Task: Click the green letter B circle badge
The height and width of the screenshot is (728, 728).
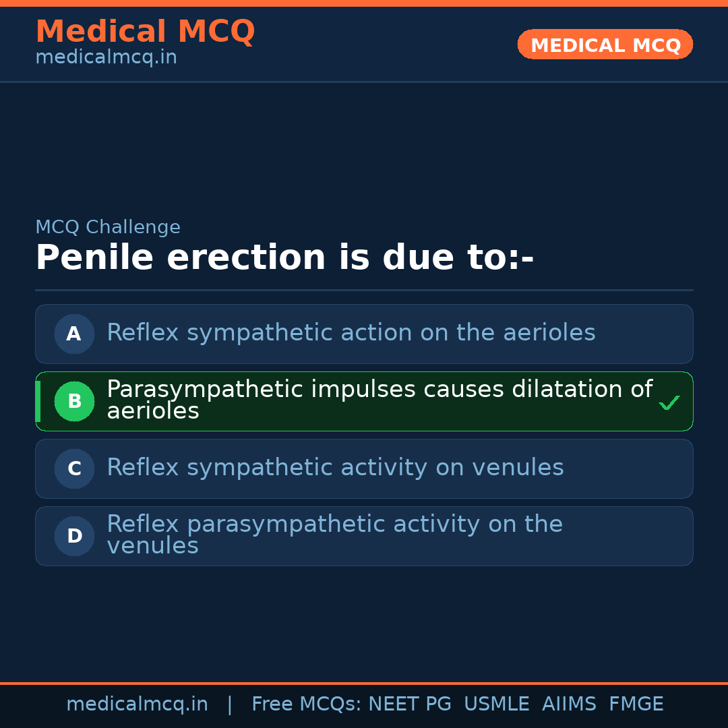Action: (x=74, y=401)
